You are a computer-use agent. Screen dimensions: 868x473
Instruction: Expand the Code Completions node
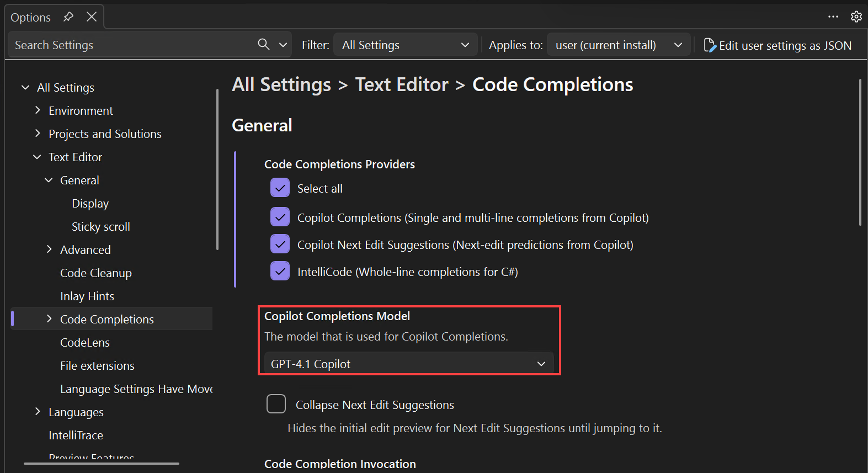(x=49, y=319)
